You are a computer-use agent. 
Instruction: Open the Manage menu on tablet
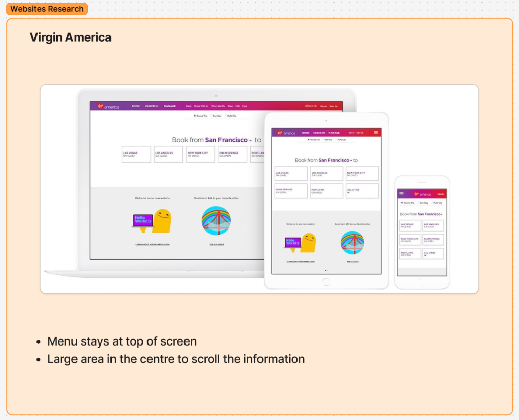coord(335,133)
